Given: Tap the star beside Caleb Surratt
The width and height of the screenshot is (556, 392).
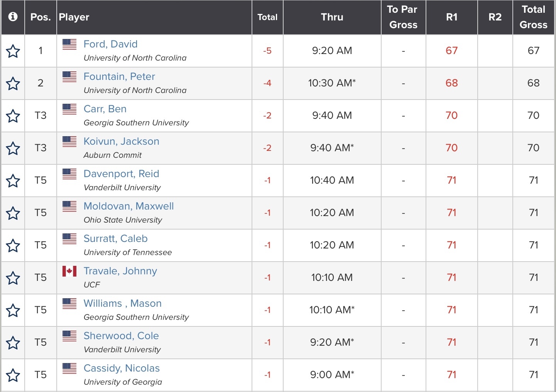Looking at the screenshot, I should tap(13, 245).
